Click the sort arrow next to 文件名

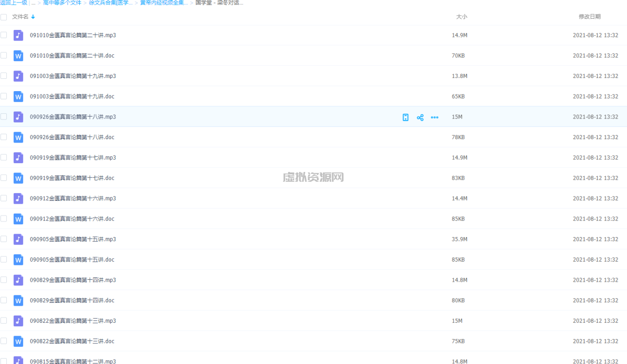coord(33,17)
